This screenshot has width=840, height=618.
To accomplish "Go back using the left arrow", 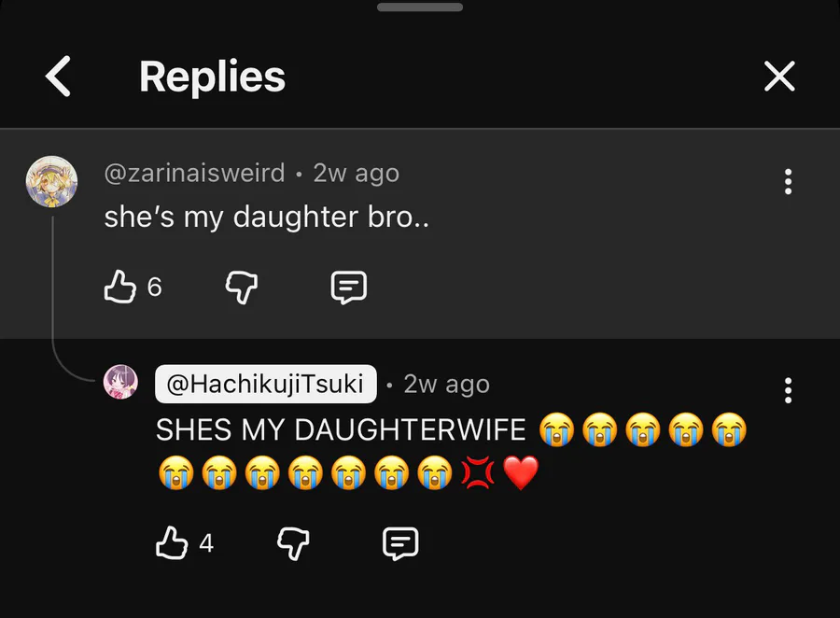I will (x=58, y=77).
